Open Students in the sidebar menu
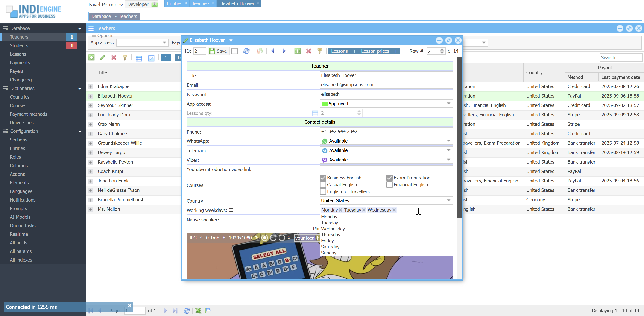The height and width of the screenshot is (316, 644). [19, 45]
